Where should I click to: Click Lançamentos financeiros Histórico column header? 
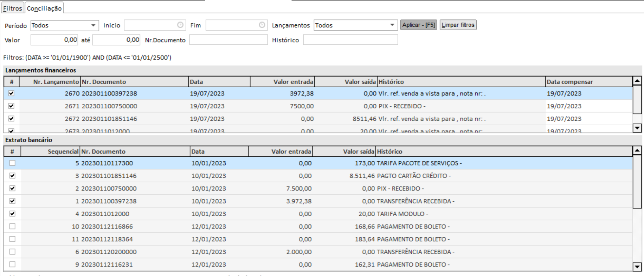461,82
